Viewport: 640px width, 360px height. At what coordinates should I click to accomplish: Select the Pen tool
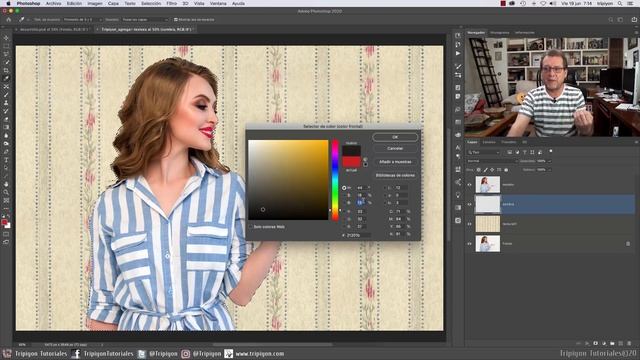pos(6,152)
